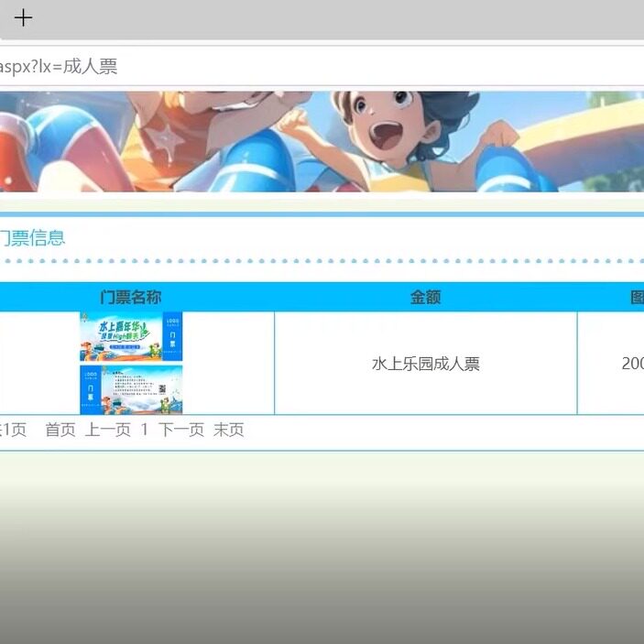Select the 水上乐园成人票 cell
Image resolution: width=644 pixels, height=644 pixels.
(x=425, y=364)
